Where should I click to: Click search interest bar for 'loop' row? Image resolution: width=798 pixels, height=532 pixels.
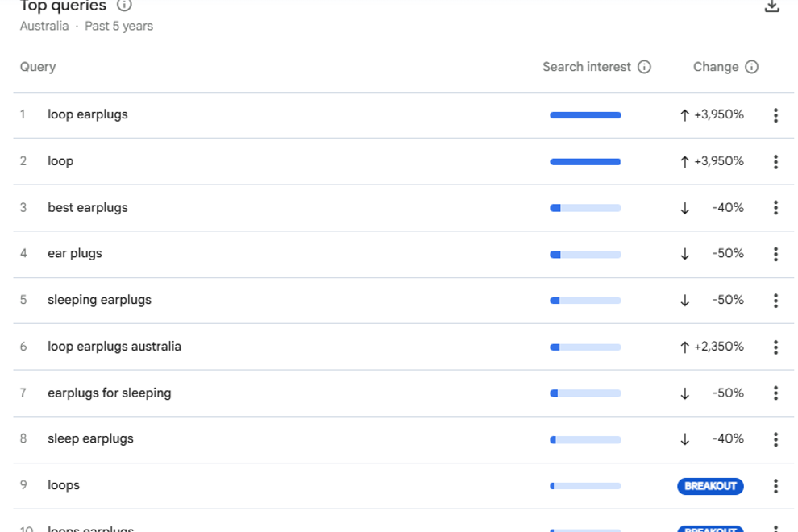click(x=585, y=162)
